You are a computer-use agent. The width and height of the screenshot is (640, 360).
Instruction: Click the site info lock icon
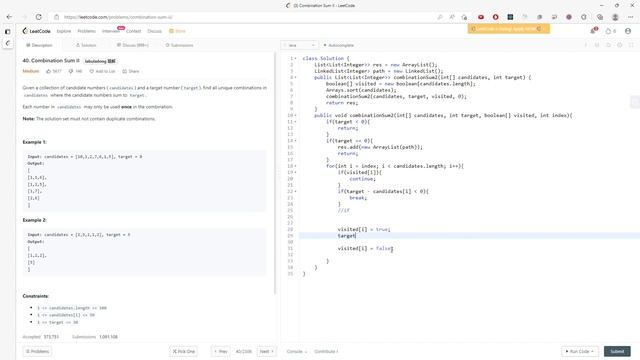click(x=57, y=17)
